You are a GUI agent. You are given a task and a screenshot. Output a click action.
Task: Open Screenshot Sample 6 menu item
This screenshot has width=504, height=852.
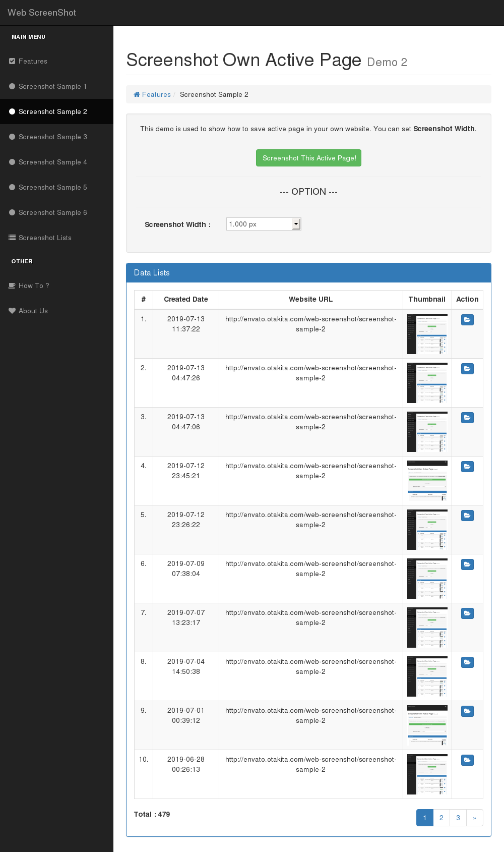point(52,212)
